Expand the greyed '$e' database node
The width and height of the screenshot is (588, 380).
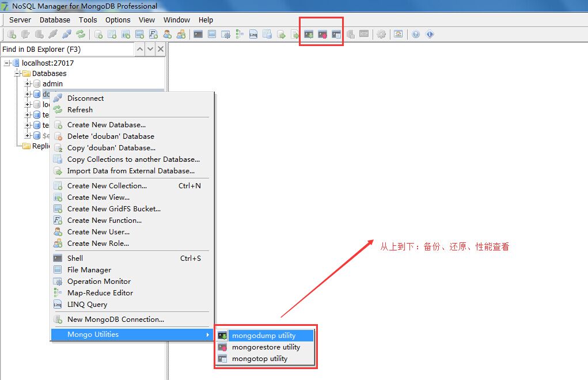(28, 136)
